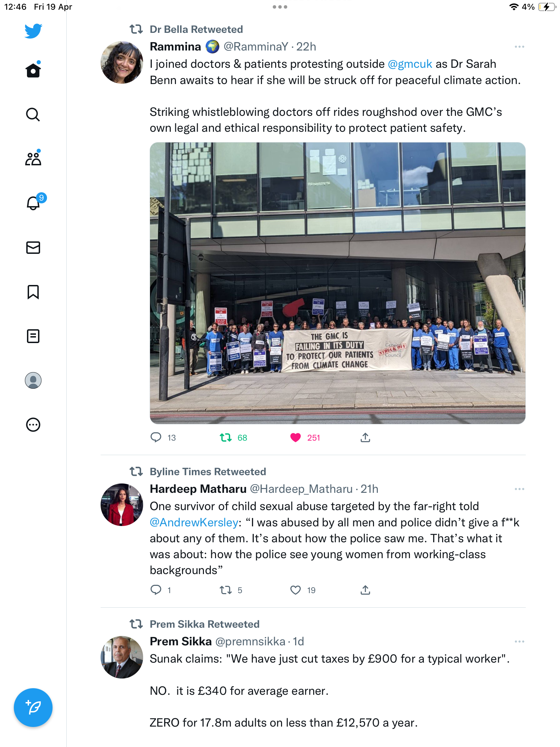Open multitasking three-dots menu at top
This screenshot has height=747, width=560.
(280, 7)
